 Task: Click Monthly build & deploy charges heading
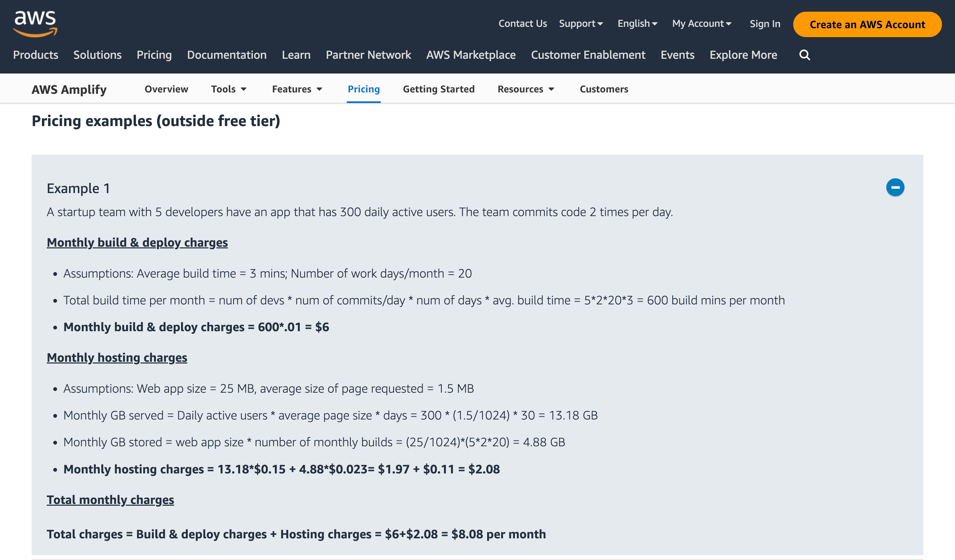click(x=137, y=243)
